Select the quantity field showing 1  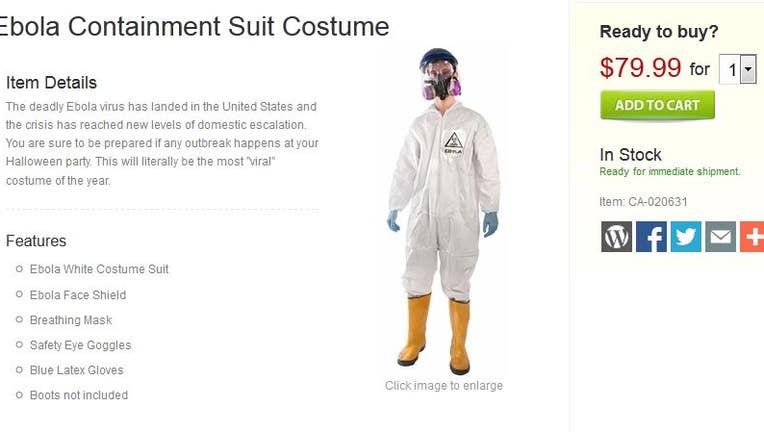(738, 70)
